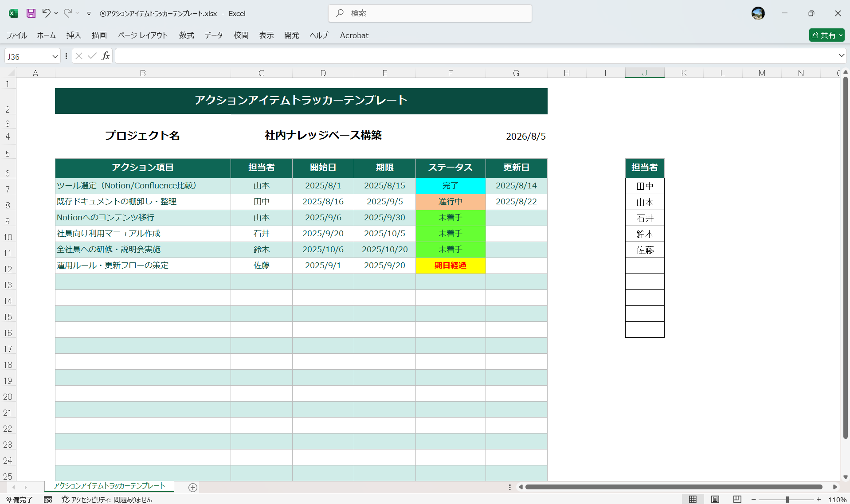Expand the formula bar with the chevron
Image resolution: width=850 pixels, height=504 pixels.
point(841,56)
